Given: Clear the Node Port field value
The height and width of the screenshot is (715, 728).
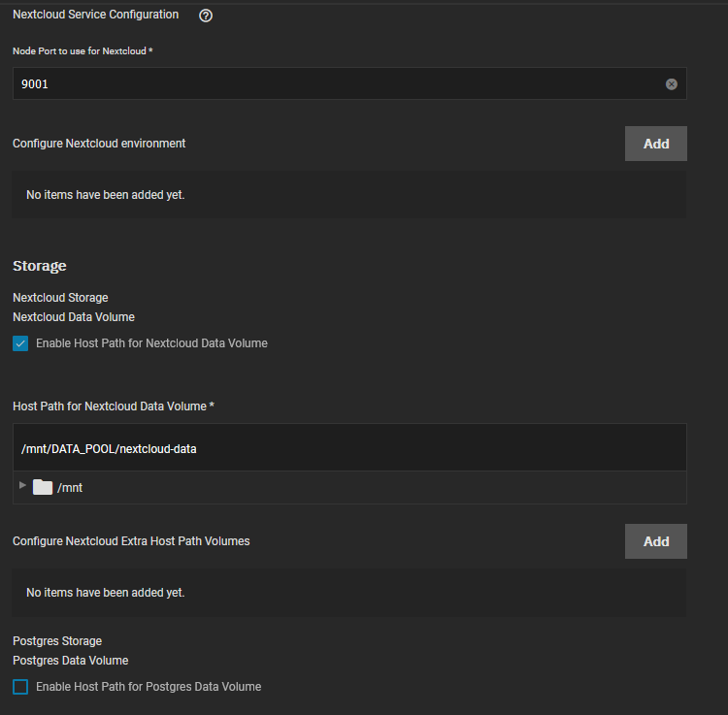Looking at the screenshot, I should (x=671, y=84).
